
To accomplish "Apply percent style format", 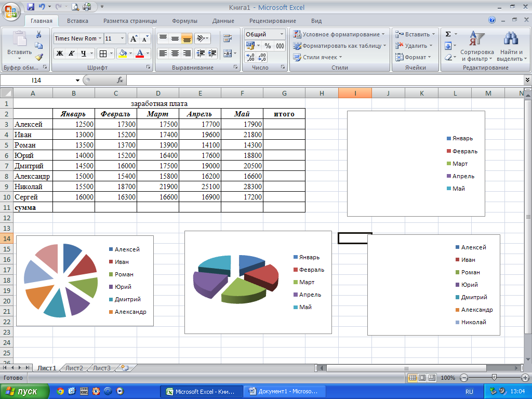I will 268,46.
